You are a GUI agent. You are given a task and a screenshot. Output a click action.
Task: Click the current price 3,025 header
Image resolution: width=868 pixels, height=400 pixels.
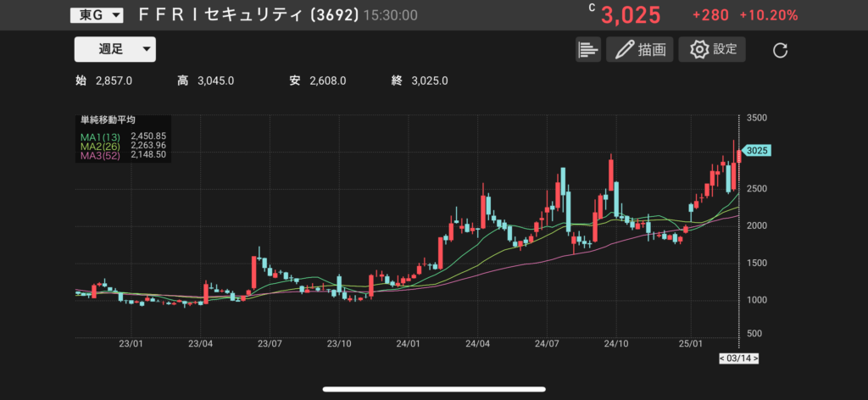tap(631, 15)
